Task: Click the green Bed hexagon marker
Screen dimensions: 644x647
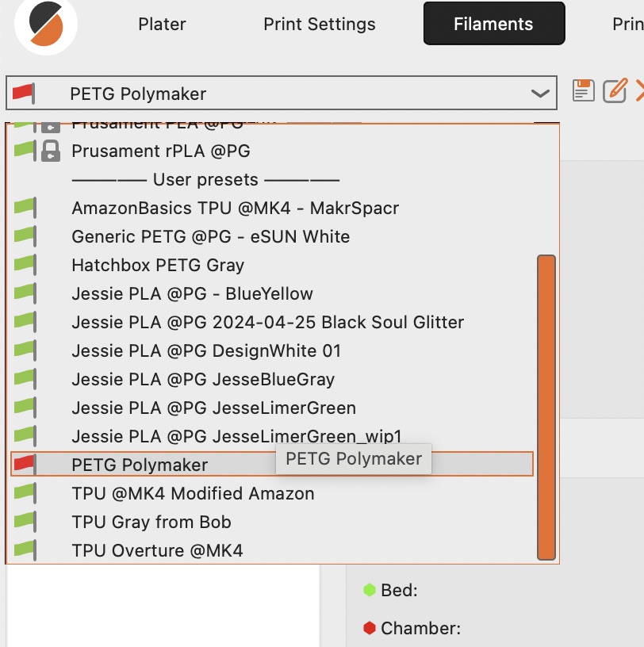Action: 370,590
